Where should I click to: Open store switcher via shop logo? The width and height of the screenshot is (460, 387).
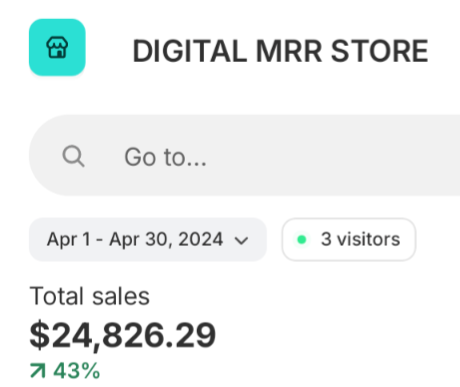click(x=57, y=47)
